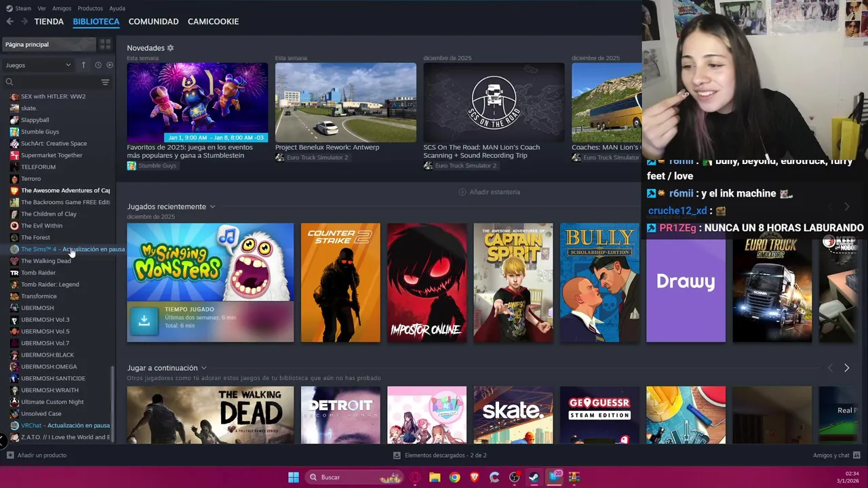Open Opera browser from taskbar
Image resolution: width=868 pixels, height=488 pixels.
pyautogui.click(x=415, y=477)
